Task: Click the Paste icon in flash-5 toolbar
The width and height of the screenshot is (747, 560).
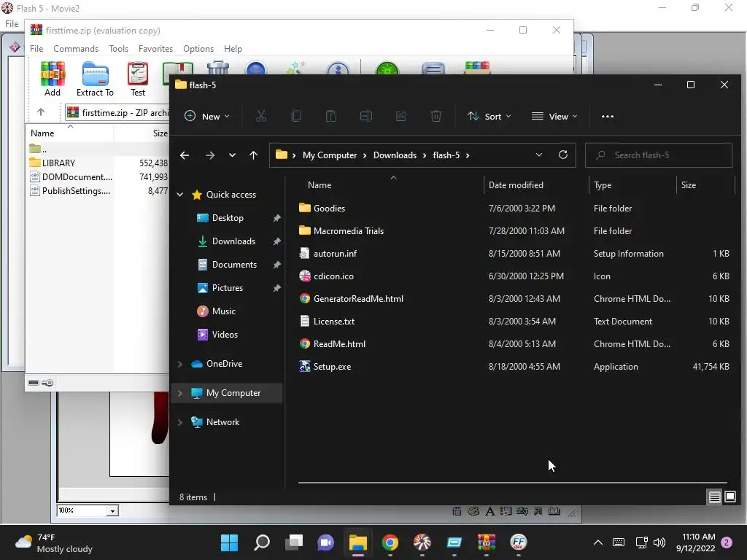Action: click(x=331, y=116)
